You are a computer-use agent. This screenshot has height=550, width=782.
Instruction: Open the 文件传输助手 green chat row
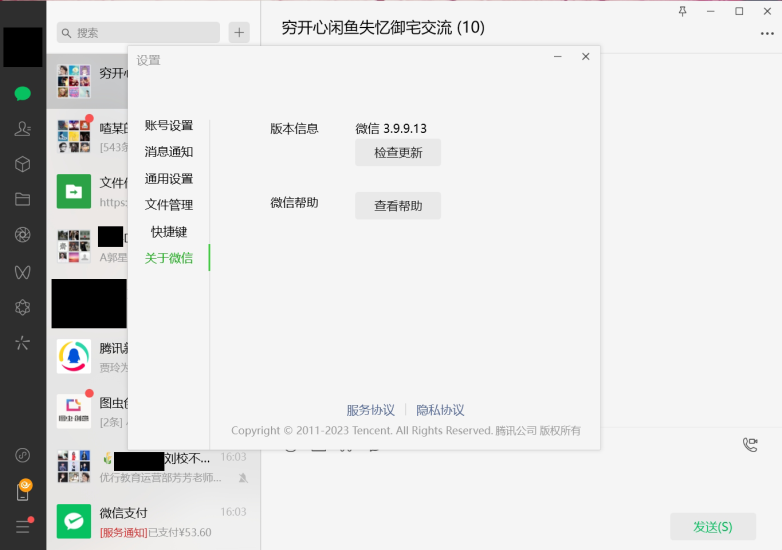pyautogui.click(x=87, y=191)
